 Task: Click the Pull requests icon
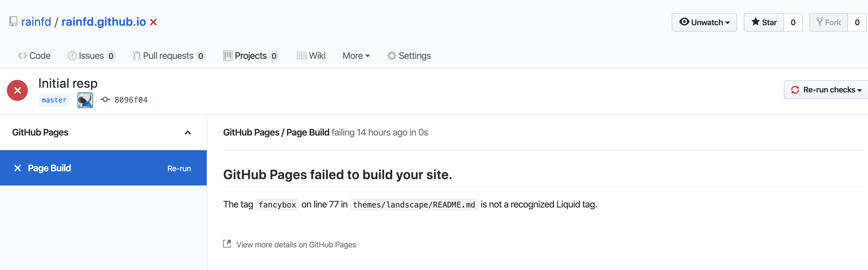137,55
